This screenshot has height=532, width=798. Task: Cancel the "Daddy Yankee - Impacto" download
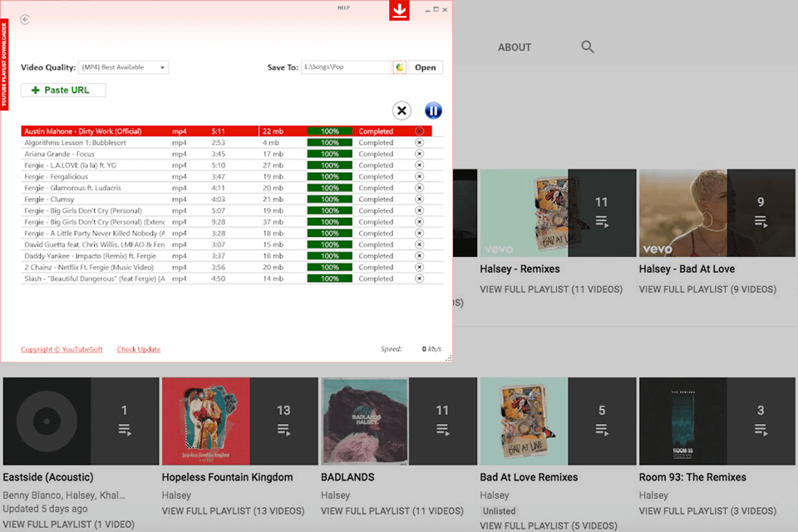(419, 255)
